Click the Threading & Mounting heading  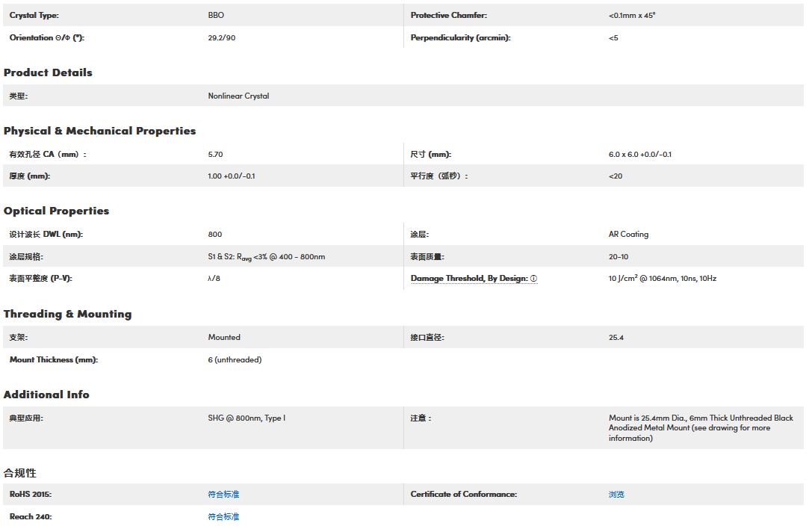tap(67, 314)
